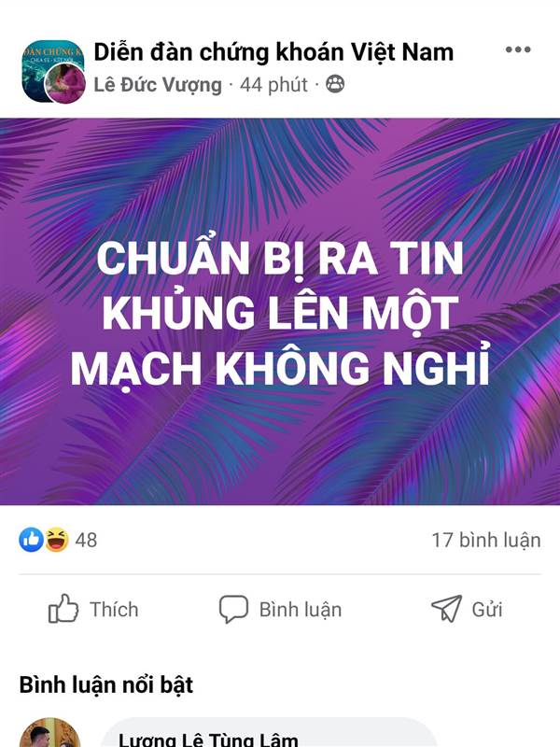Screen dimensions: 560x747
Task: Tap the Thích text label
Action: pyautogui.click(x=114, y=610)
